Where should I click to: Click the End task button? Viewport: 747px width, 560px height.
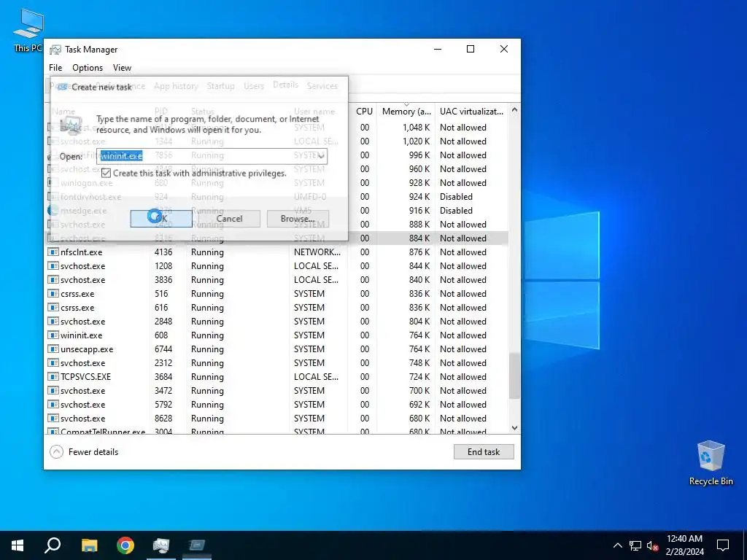pyautogui.click(x=484, y=452)
